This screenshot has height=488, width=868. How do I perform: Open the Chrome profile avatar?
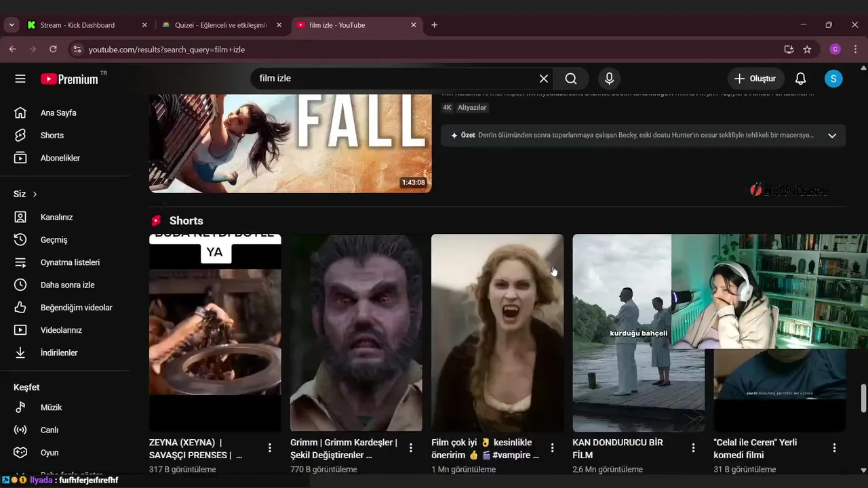[835, 49]
